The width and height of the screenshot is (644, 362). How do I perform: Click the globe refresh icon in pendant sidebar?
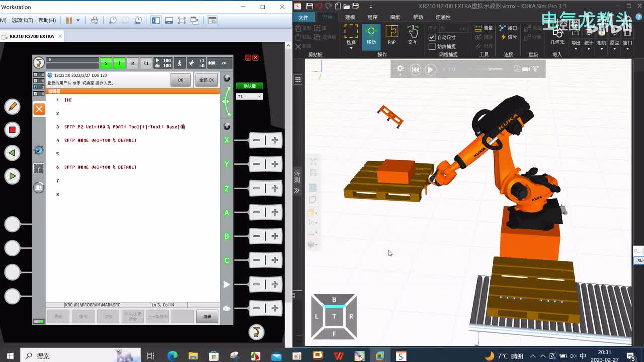pyautogui.click(x=39, y=150)
